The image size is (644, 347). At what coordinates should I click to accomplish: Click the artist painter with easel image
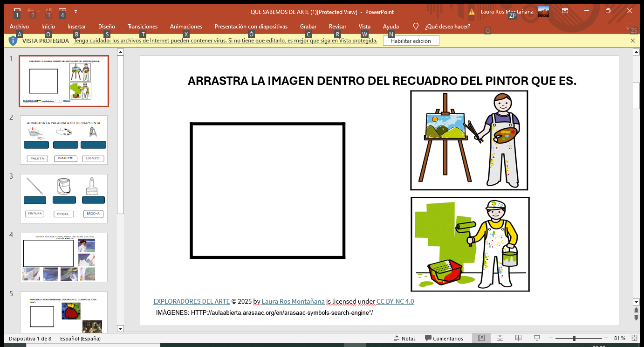(469, 140)
